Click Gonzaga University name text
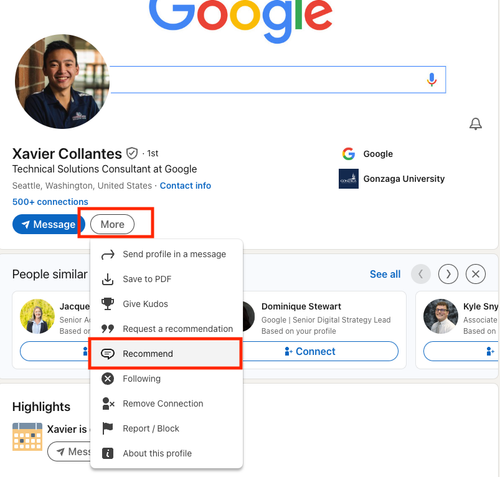Viewport: 500px width, 477px height. pos(404,179)
